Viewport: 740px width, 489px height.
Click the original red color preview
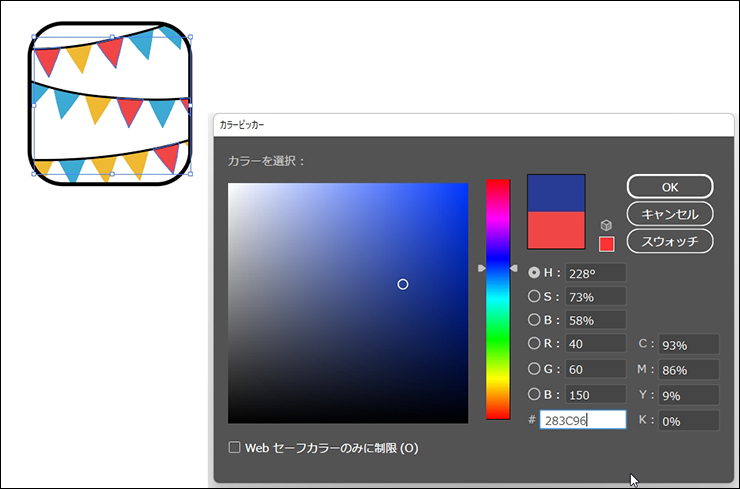tap(556, 230)
